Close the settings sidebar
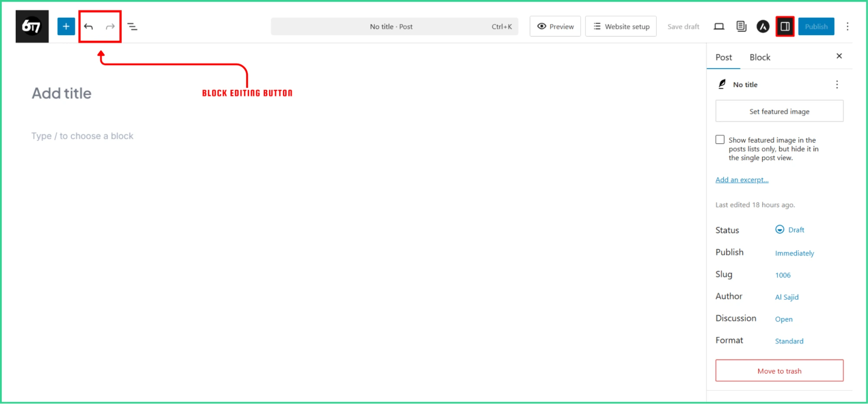This screenshot has height=404, width=868. coord(839,56)
